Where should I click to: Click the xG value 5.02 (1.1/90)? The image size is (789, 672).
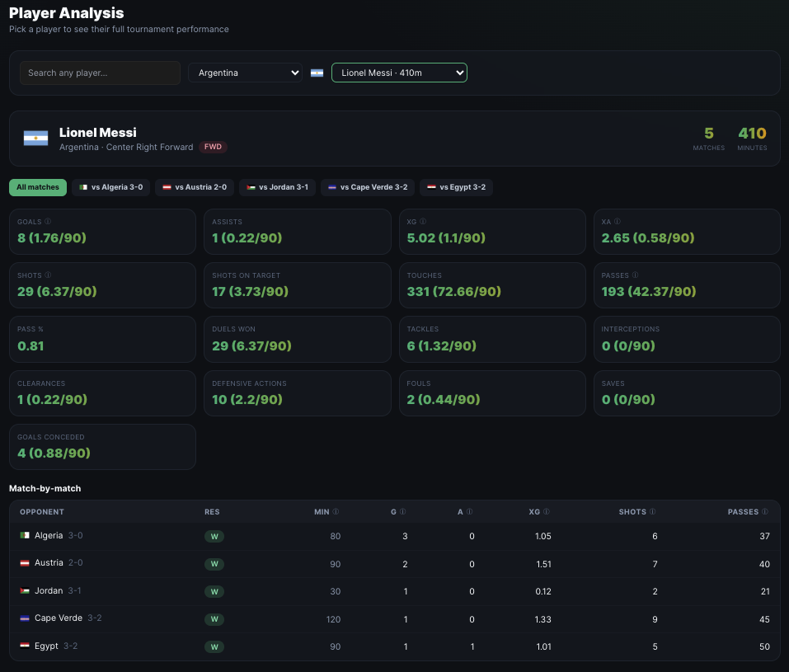click(x=446, y=238)
